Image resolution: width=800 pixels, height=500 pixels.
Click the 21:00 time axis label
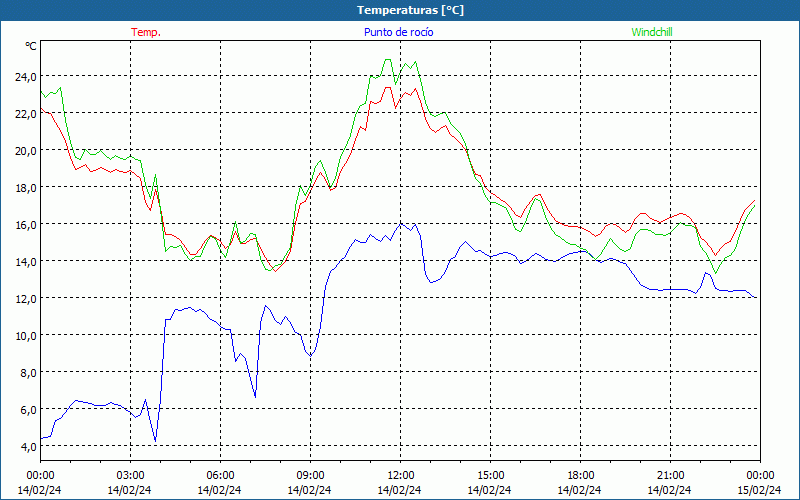[670, 476]
